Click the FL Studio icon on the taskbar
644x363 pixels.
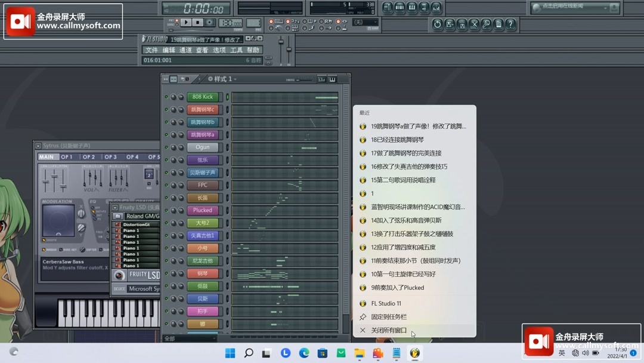(414, 353)
